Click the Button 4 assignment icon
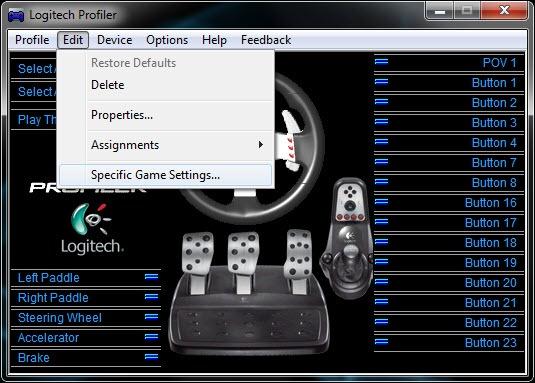The image size is (535, 383). tap(381, 142)
